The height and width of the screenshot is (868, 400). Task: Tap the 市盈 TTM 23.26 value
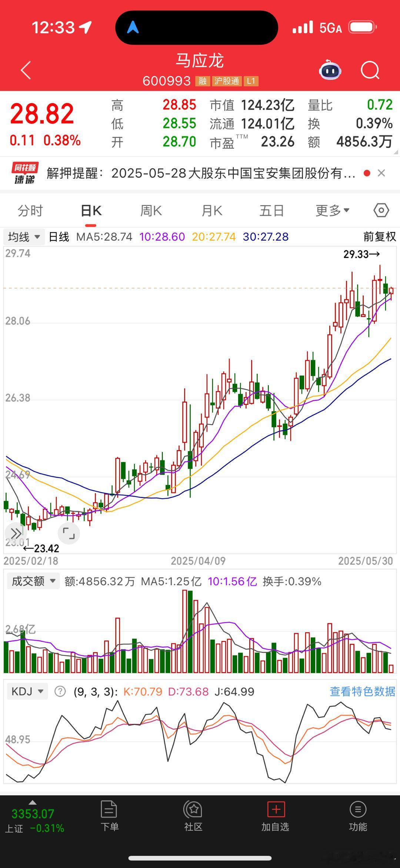tap(278, 142)
